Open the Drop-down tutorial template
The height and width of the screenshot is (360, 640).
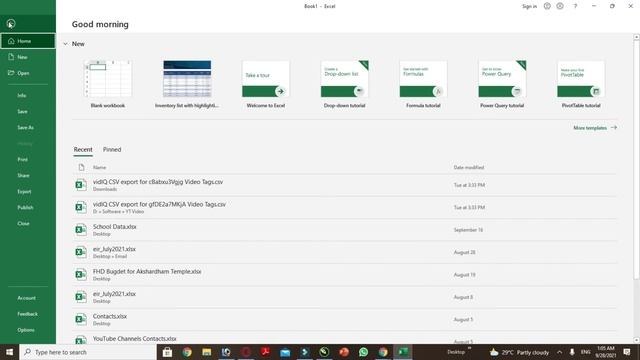(344, 84)
